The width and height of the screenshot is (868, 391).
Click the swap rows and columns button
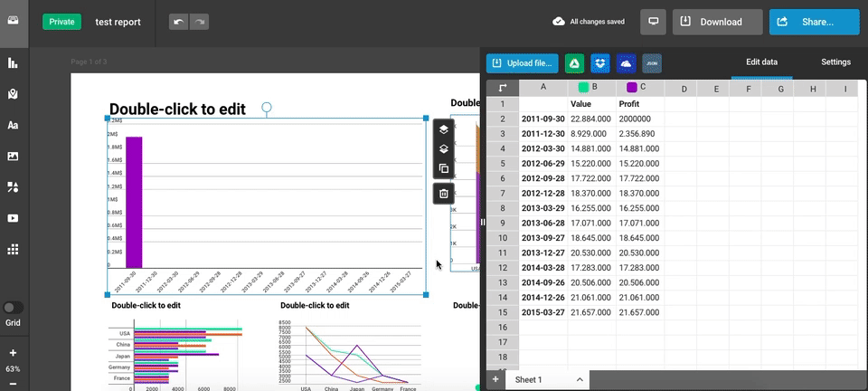coord(503,88)
